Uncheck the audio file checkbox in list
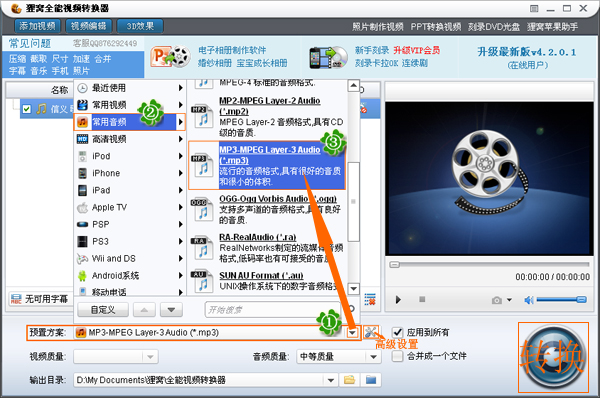The height and width of the screenshot is (398, 600). click(x=26, y=109)
